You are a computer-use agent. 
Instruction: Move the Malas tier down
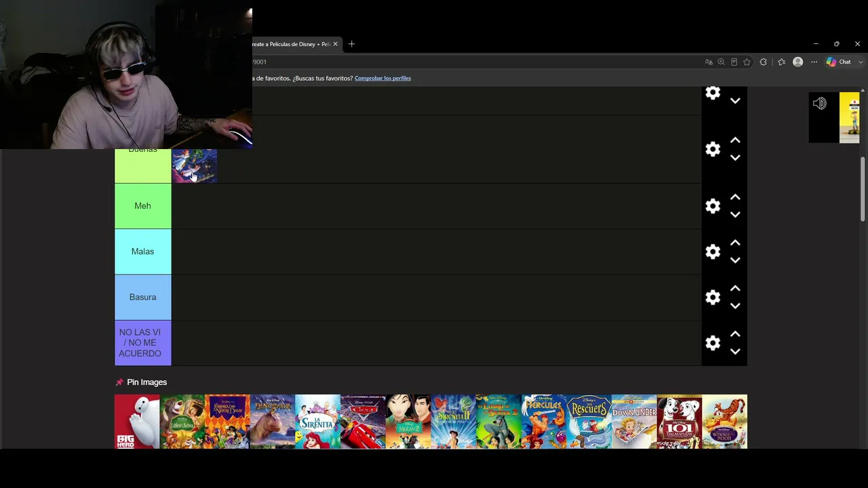735,260
